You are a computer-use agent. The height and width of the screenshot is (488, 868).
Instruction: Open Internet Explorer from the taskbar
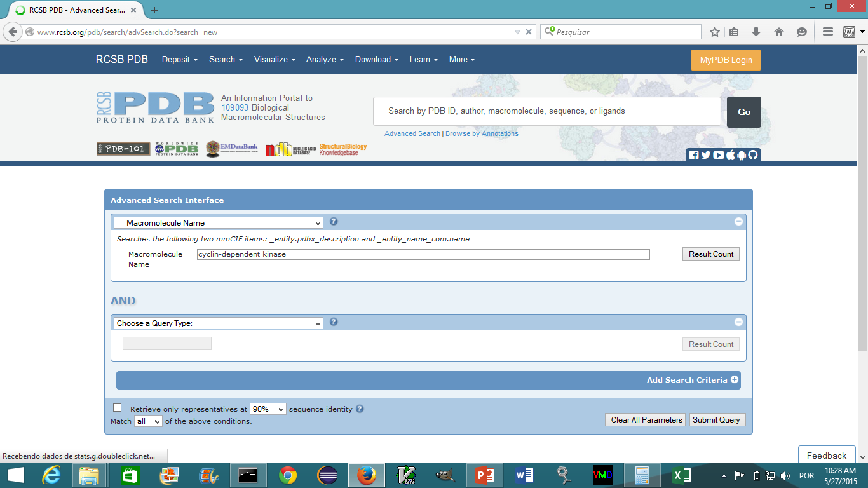coord(50,475)
